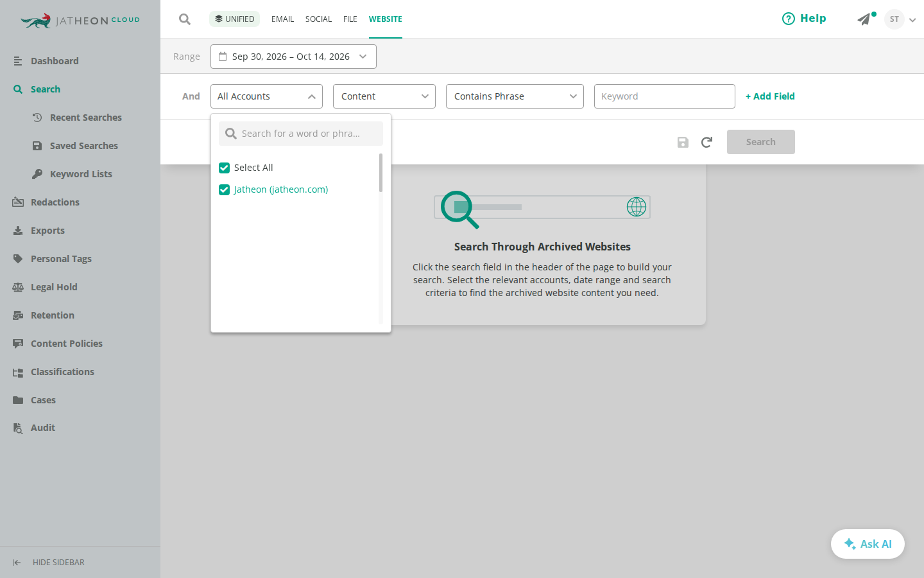This screenshot has height=578, width=924.
Task: Click the Exports download icon
Action: tap(18, 231)
